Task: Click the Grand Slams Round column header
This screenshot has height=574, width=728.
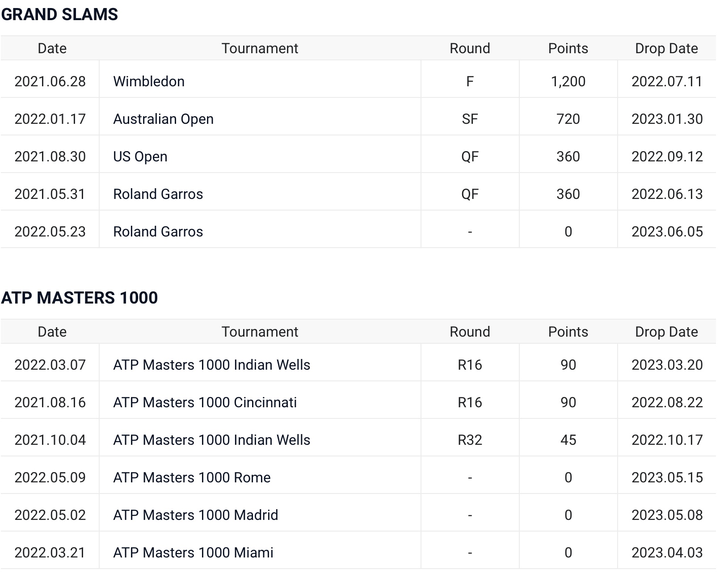Action: pos(470,48)
